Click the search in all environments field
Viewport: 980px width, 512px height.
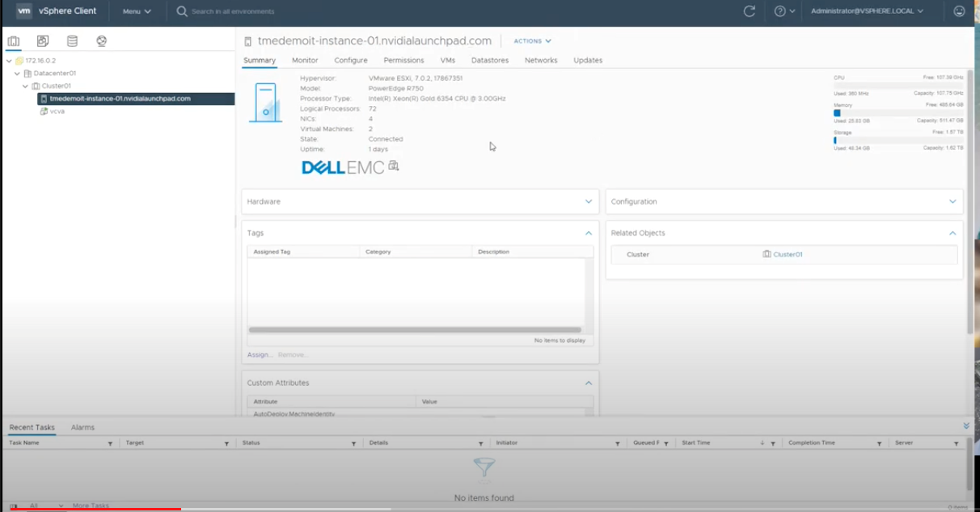(x=233, y=11)
